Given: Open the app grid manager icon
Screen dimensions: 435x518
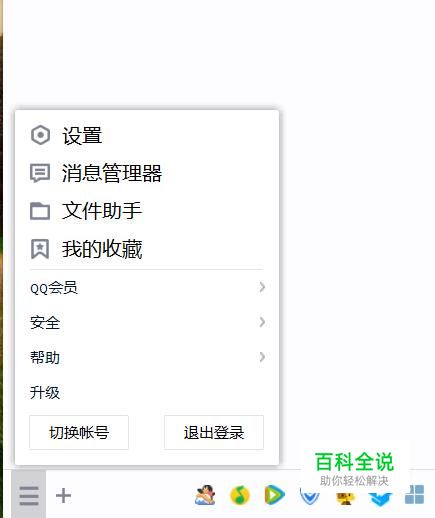Looking at the screenshot, I should click(414, 495).
